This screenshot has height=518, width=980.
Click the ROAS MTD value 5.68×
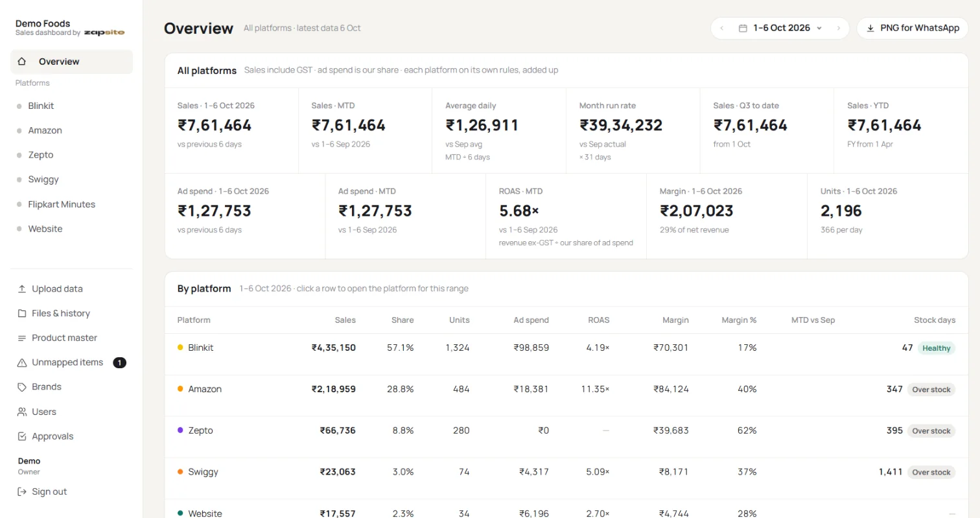pos(519,211)
